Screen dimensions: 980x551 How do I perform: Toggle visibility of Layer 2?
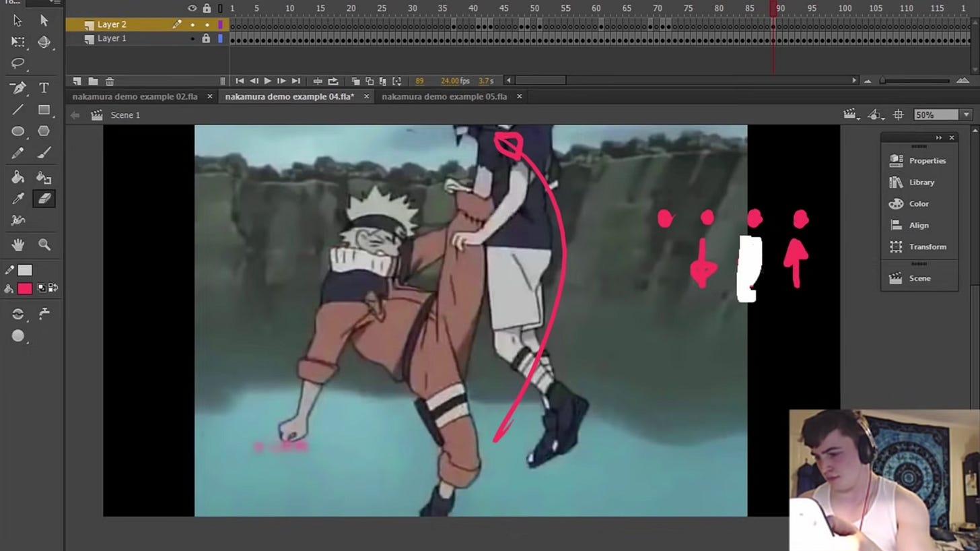click(x=192, y=24)
